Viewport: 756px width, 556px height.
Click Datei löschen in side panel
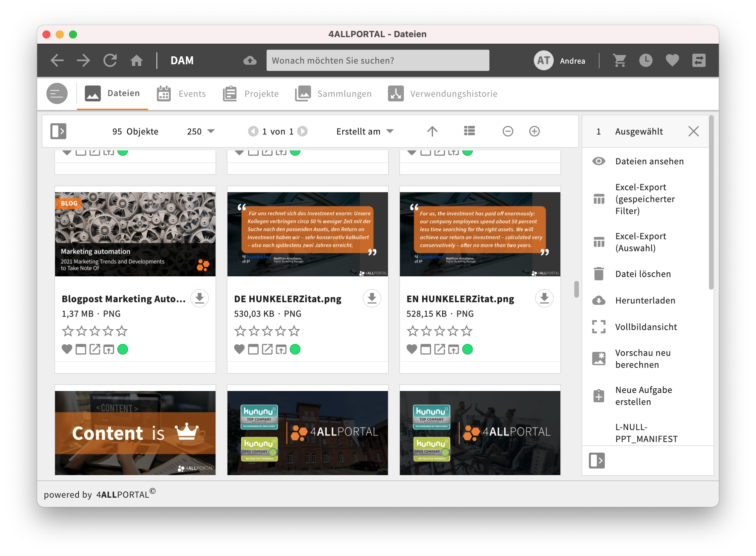tap(643, 274)
